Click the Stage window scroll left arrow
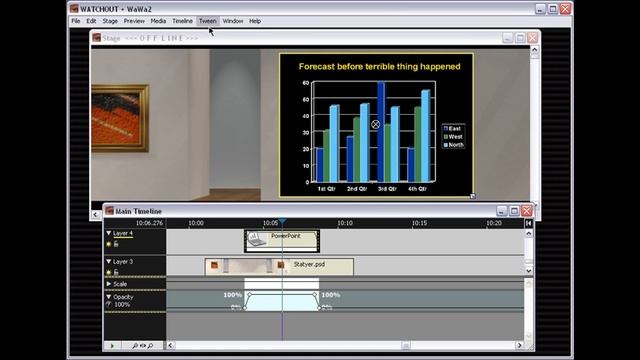 point(96,214)
